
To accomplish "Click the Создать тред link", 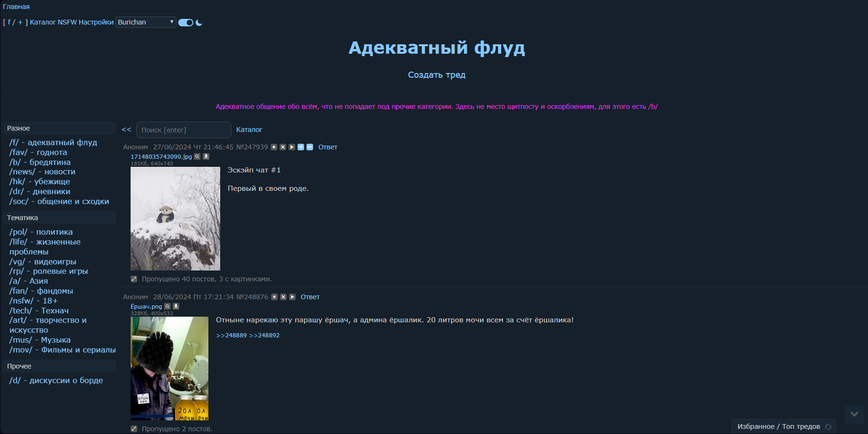I will click(x=437, y=74).
